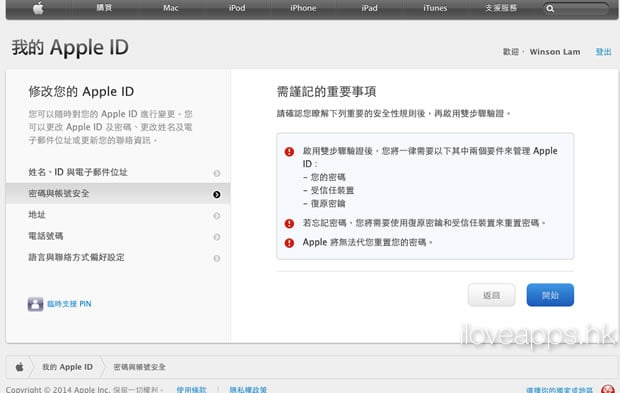
Task: Expand the 地址 section arrow
Action: 217,215
